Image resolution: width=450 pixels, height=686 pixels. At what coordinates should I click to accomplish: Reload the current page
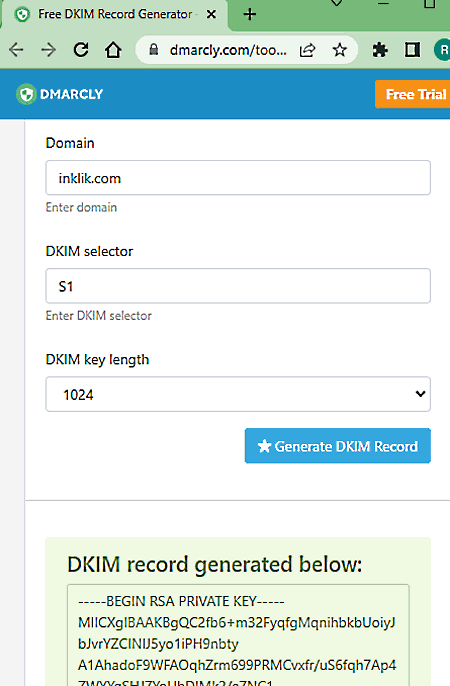tap(81, 50)
